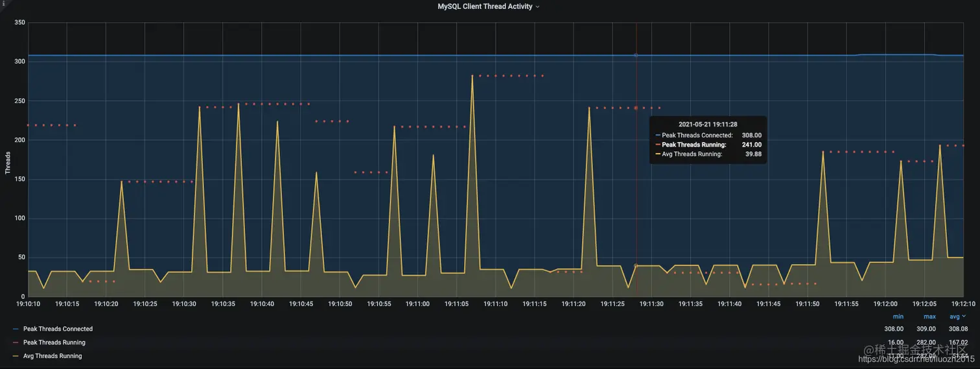Toggle the Peak Threads Running legend series
Viewport: 980px width, 369px height.
coord(54,342)
